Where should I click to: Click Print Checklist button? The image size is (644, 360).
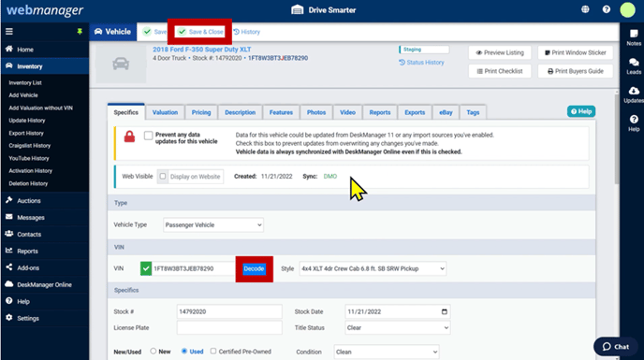pyautogui.click(x=500, y=71)
